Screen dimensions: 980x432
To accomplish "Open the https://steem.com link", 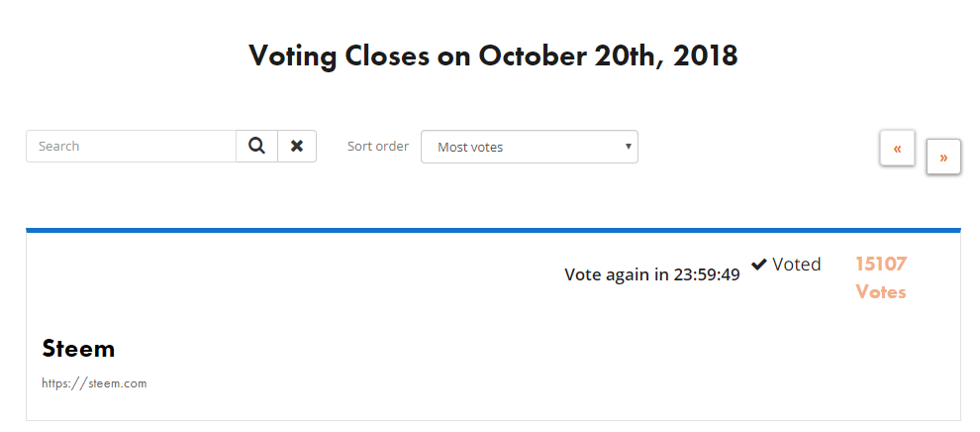I will tap(94, 383).
